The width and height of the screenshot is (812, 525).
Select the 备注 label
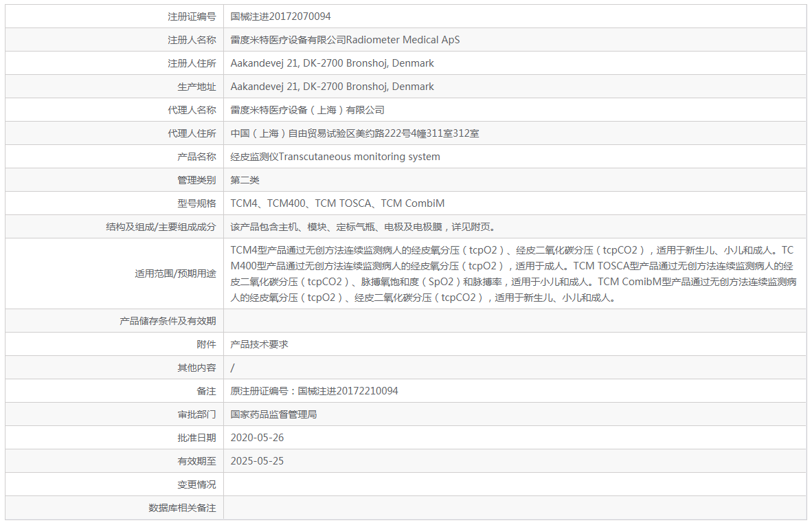point(206,391)
